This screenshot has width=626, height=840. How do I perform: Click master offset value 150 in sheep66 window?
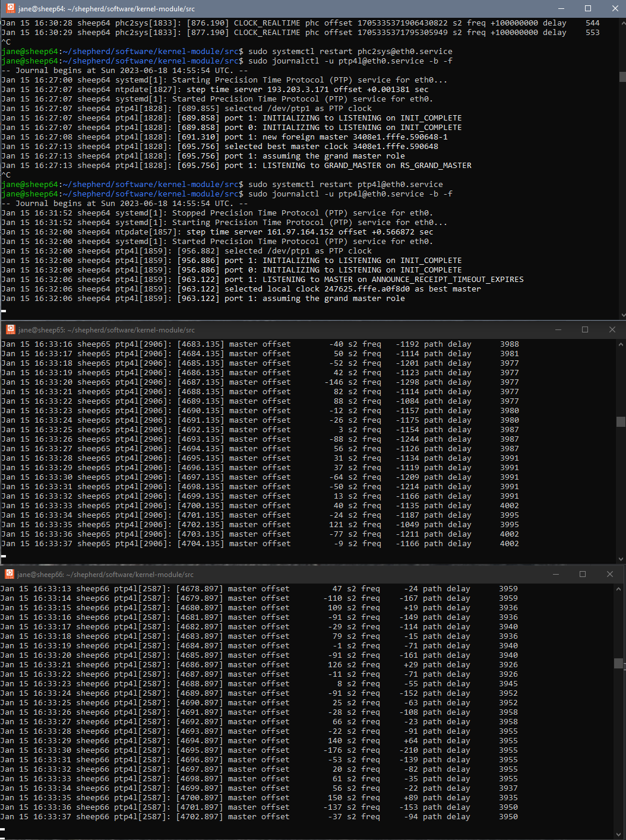click(x=335, y=798)
